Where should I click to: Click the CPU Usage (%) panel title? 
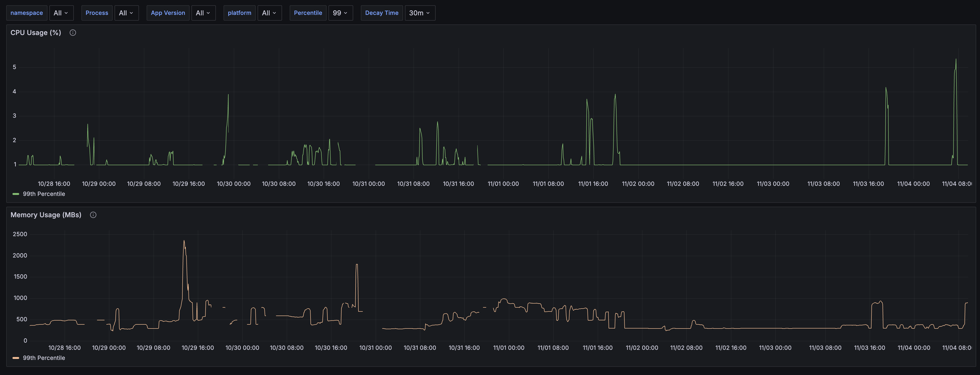click(36, 33)
